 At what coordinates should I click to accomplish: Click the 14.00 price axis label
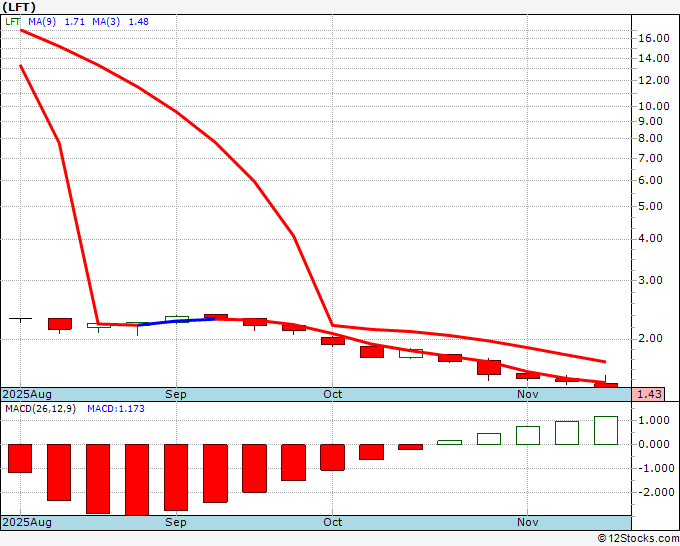pos(654,59)
